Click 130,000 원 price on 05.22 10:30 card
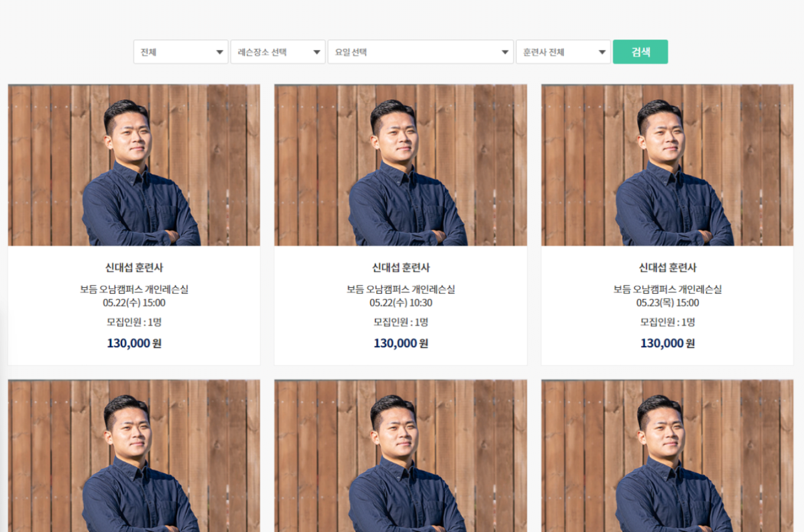 (x=401, y=343)
